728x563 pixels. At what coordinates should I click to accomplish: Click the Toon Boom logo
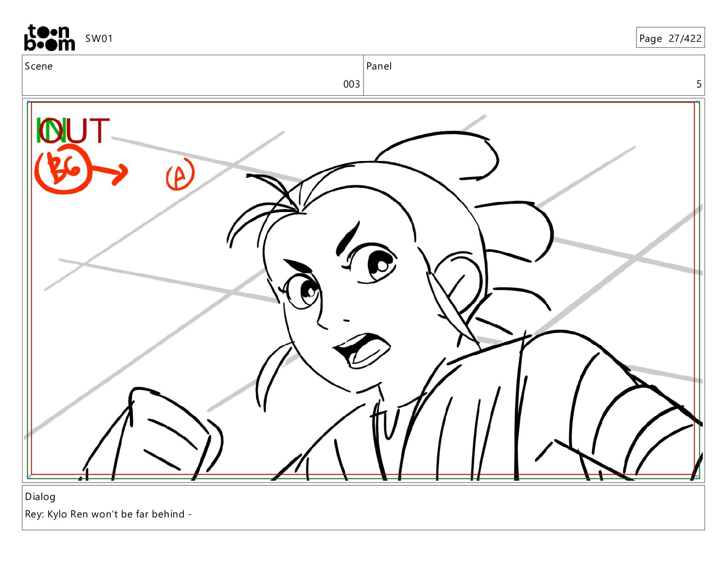pos(49,37)
